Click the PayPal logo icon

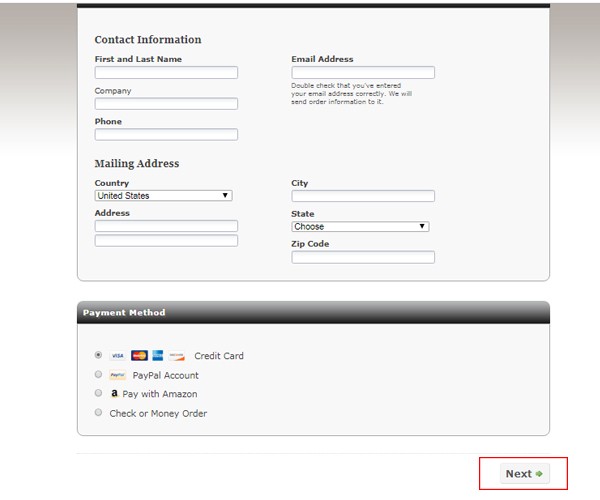118,375
